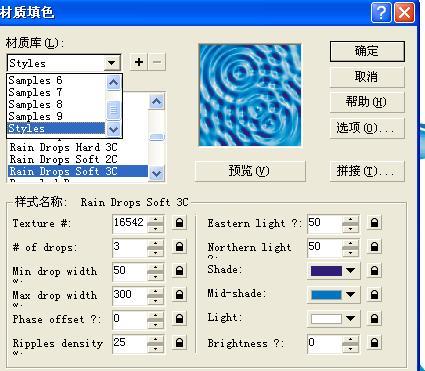Adjust Brightness spinner

pos(350,344)
